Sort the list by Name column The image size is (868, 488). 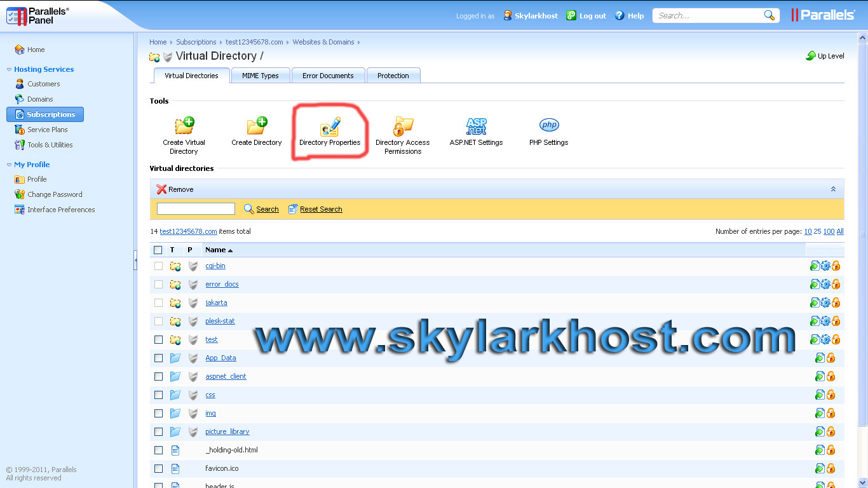[219, 250]
